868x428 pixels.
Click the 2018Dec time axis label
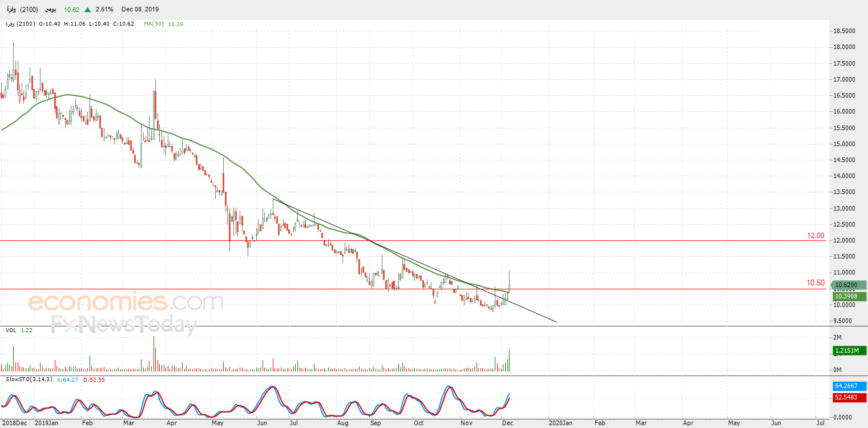[14, 423]
